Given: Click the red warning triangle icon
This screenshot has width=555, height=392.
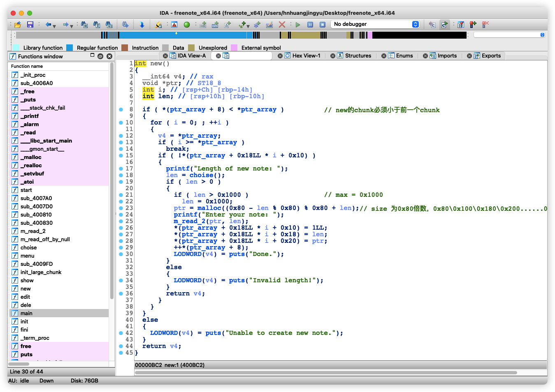Looking at the screenshot, I should (174, 25).
